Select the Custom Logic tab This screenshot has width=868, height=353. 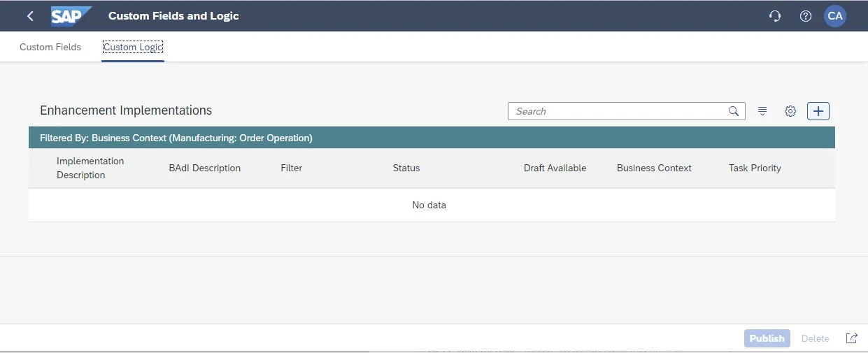(133, 48)
